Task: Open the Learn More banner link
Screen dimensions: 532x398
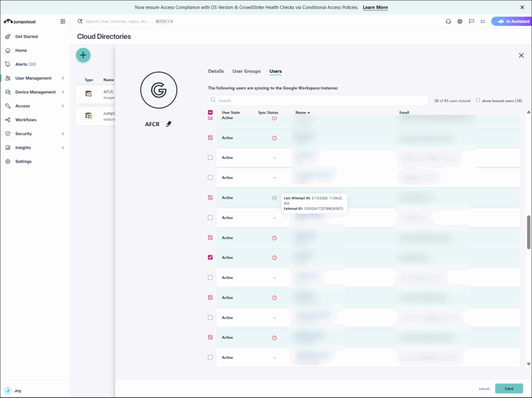Action: tap(375, 7)
